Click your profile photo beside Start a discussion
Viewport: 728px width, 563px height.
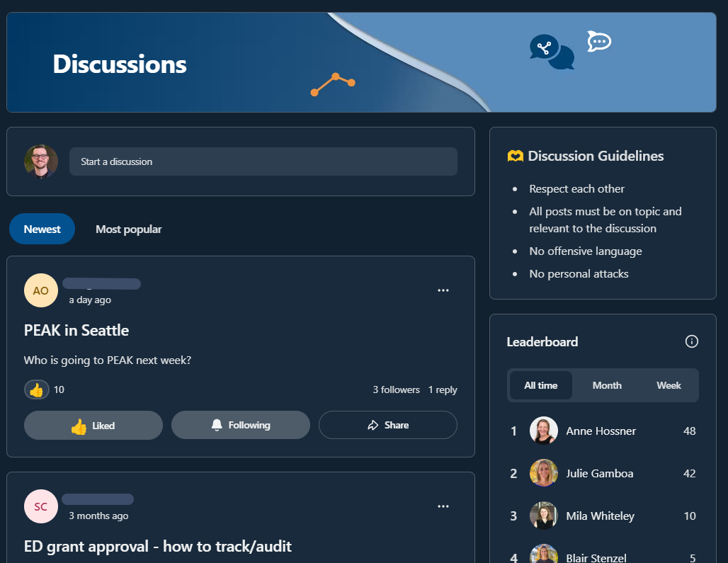point(41,161)
